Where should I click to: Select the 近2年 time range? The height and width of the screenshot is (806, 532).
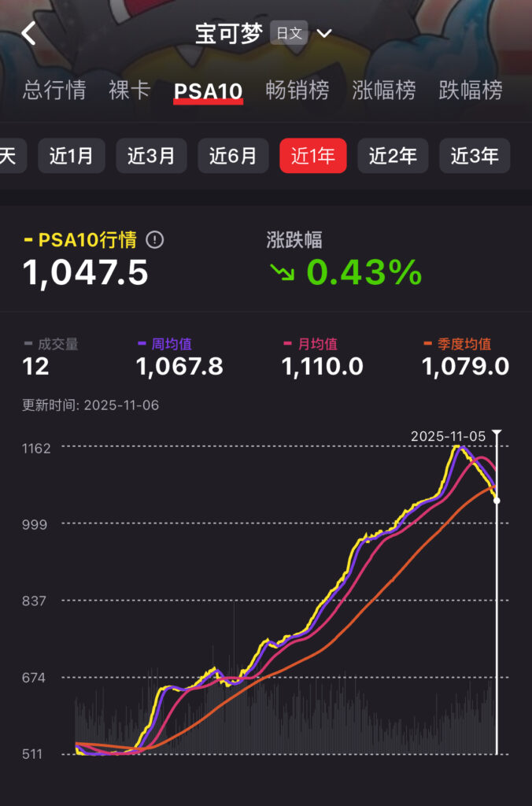click(x=393, y=156)
